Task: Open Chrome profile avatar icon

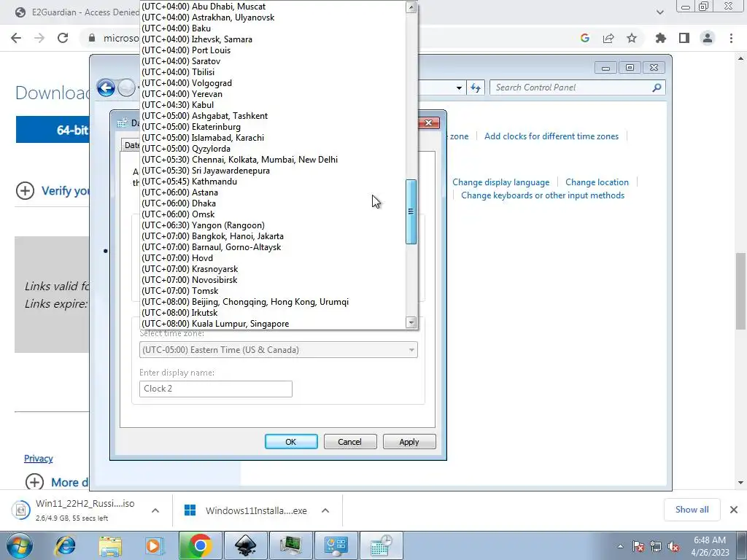Action: [708, 38]
